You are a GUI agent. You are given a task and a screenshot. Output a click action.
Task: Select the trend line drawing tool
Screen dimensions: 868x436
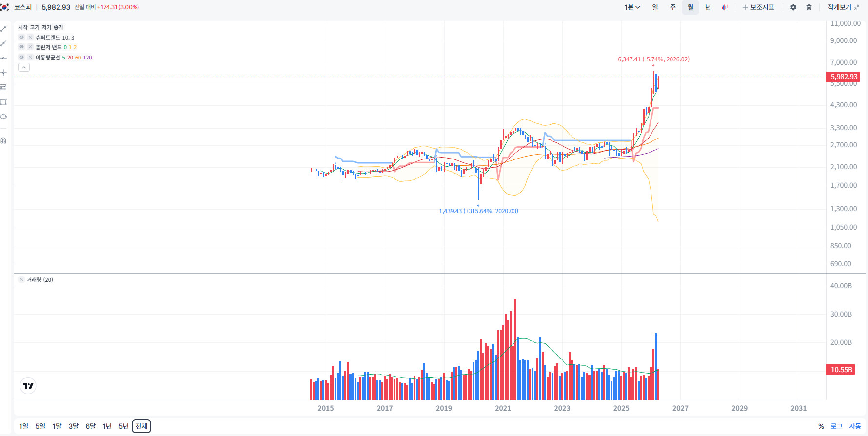click(3, 29)
